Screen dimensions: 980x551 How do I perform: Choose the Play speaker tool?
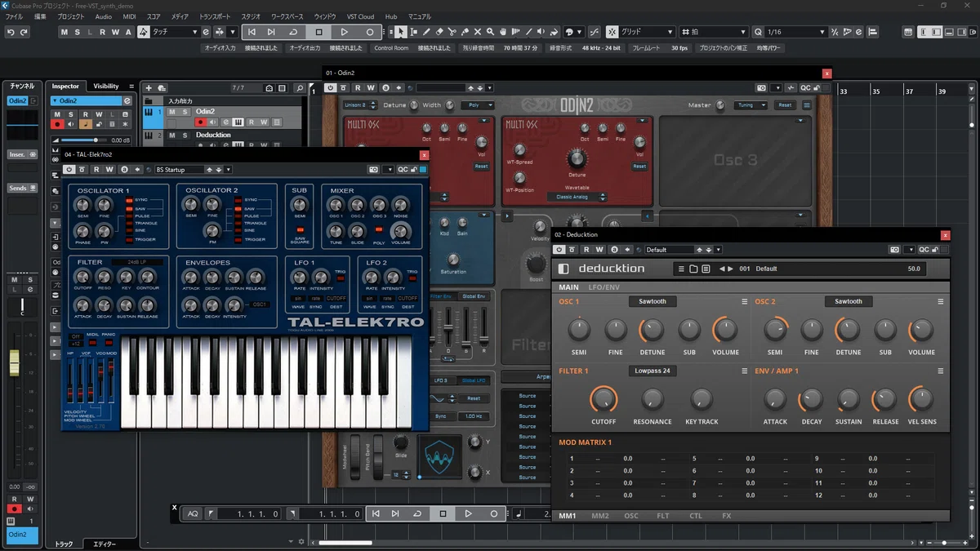coord(542,32)
